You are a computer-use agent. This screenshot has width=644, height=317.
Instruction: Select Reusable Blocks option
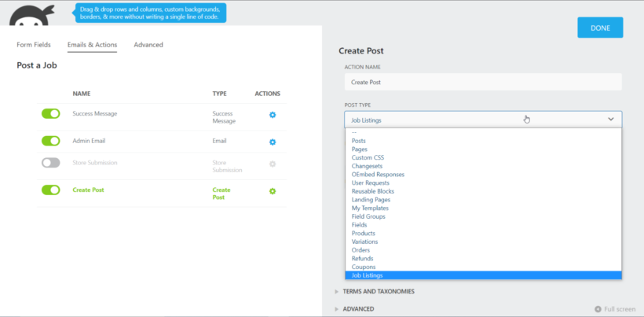tap(484, 191)
